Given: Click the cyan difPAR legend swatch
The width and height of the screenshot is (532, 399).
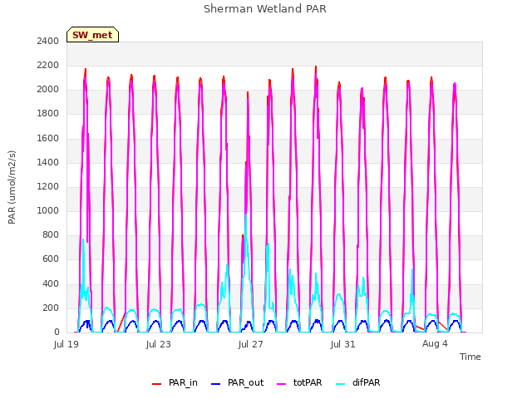Looking at the screenshot, I should click(340, 384).
